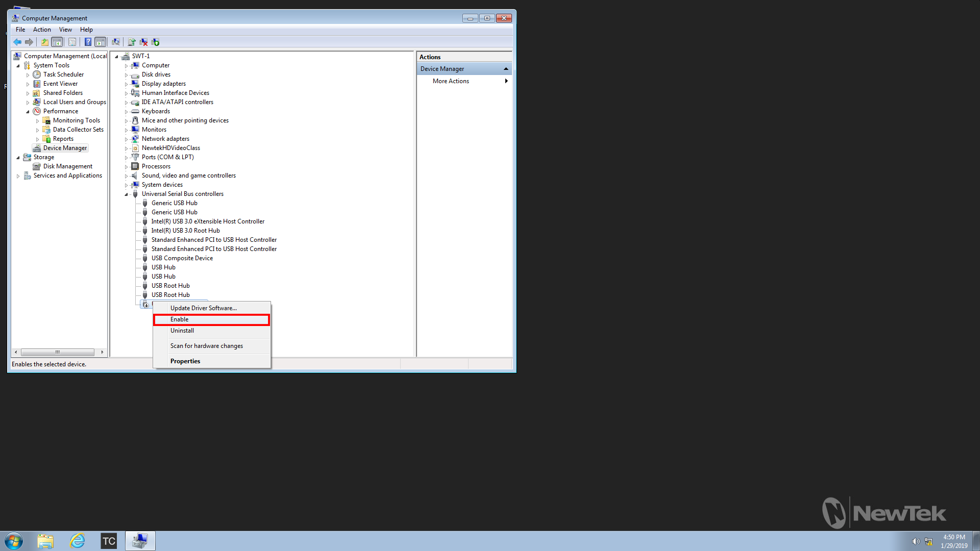Collapse the Device Manager actions section chevron
This screenshot has height=551, width=980.
[506, 68]
